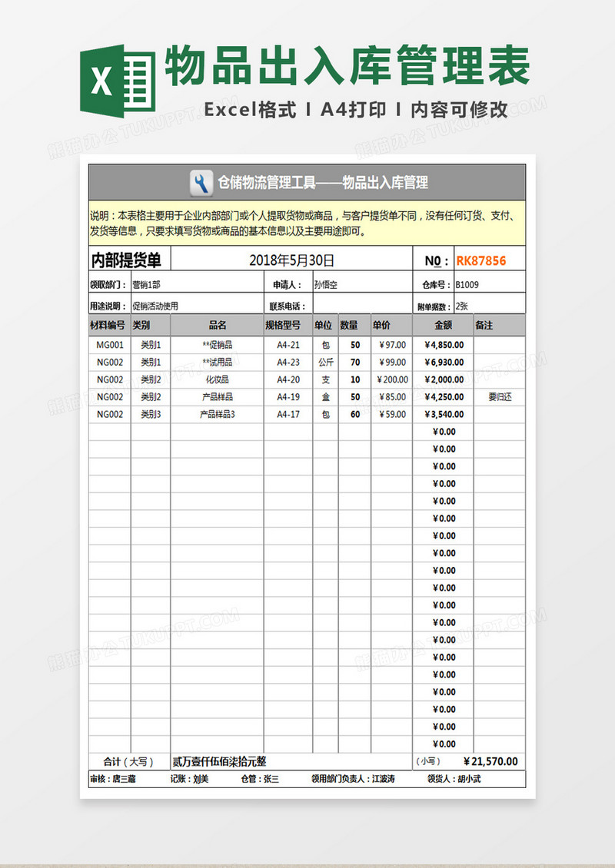The image size is (615, 868).
Task: Select product name 产品样品3
Action: (218, 414)
